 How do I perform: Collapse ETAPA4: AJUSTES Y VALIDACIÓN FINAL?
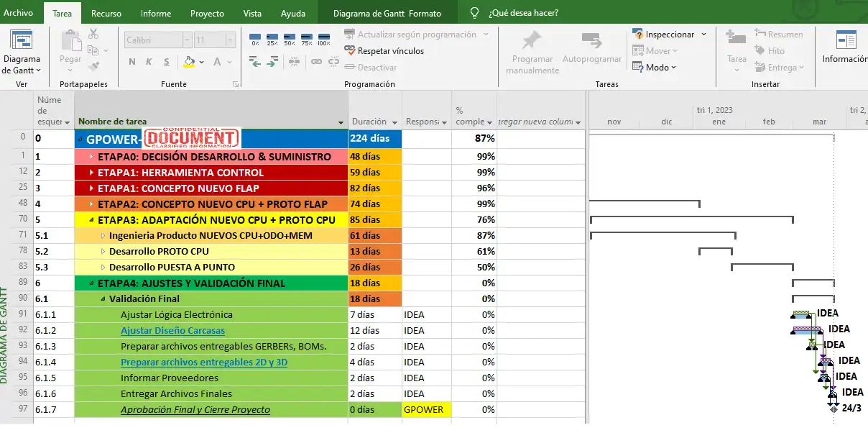[x=91, y=283]
